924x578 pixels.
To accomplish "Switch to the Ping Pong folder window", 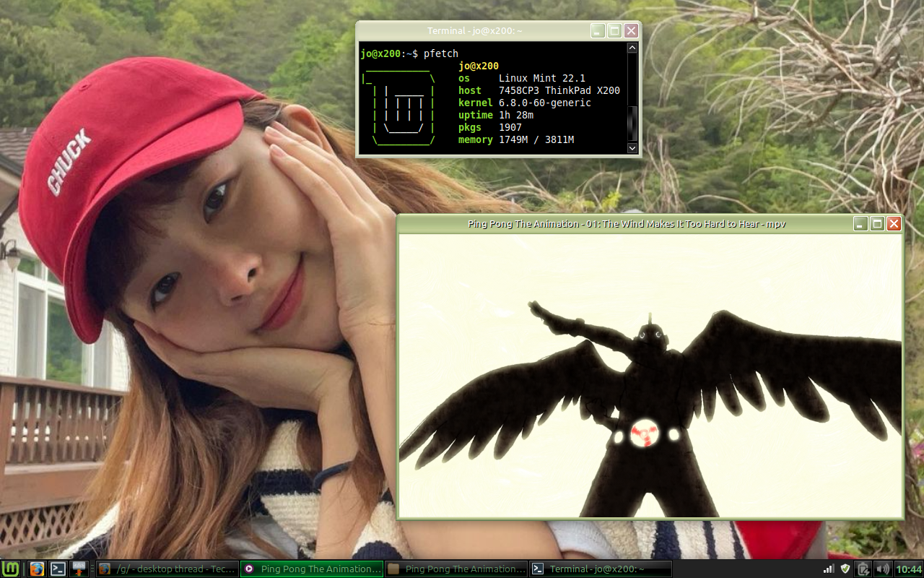I will click(456, 569).
